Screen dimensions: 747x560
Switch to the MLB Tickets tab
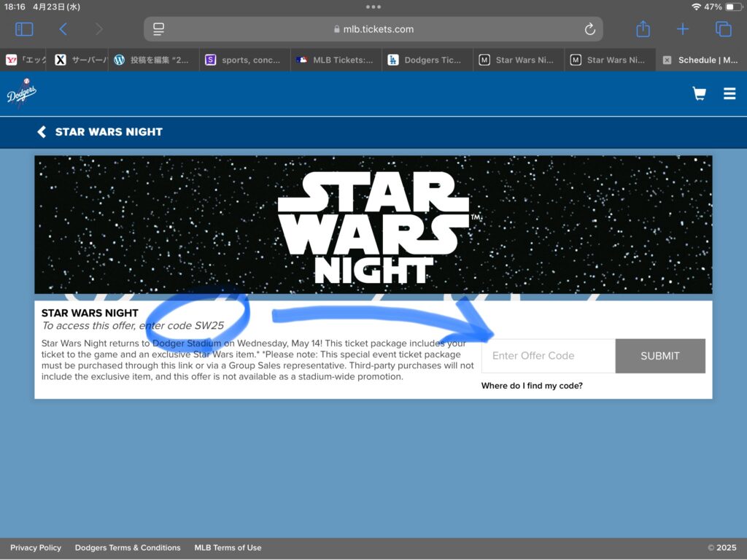pos(336,60)
